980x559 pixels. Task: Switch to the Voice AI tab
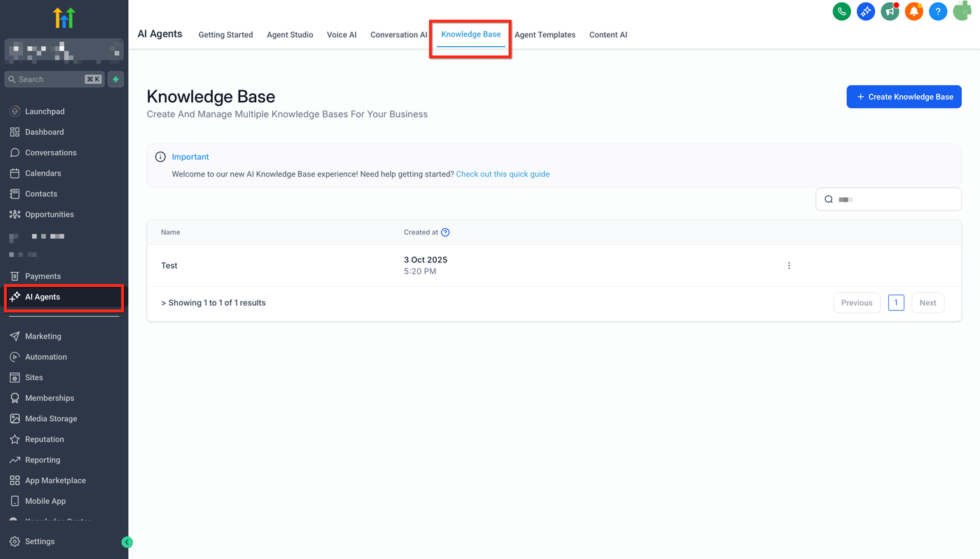(342, 35)
